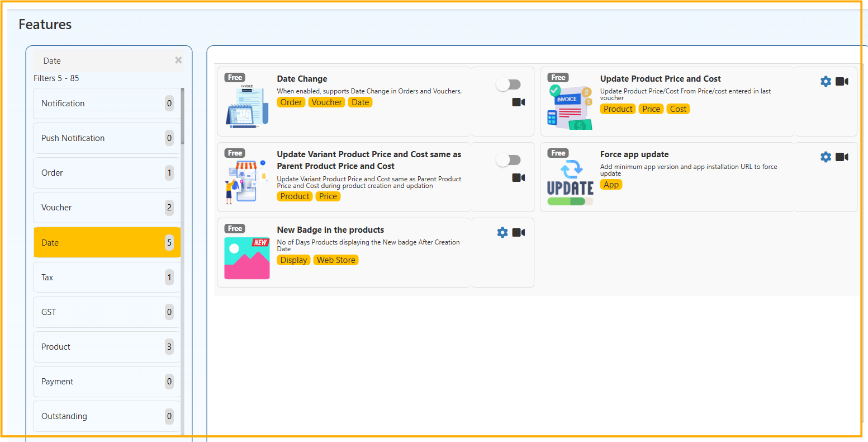
Task: Play Force app update video
Action: click(842, 157)
